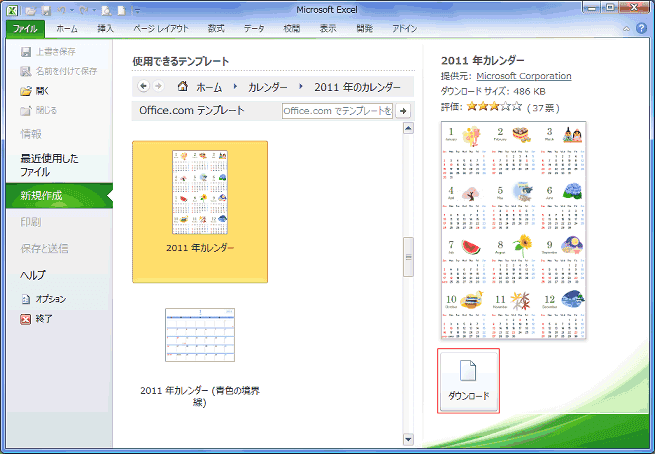Click the Home house icon in breadcrumb
The height and width of the screenshot is (454, 655).
point(183,86)
